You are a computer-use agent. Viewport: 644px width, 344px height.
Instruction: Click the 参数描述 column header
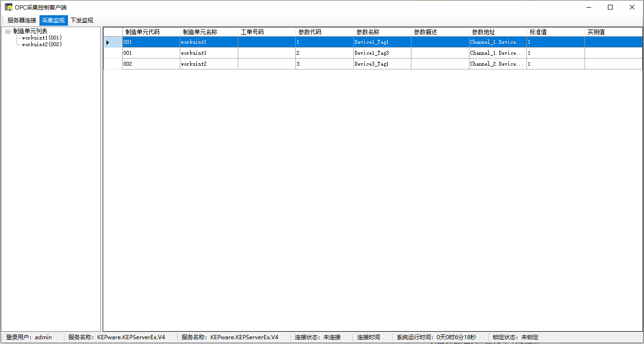(x=440, y=32)
